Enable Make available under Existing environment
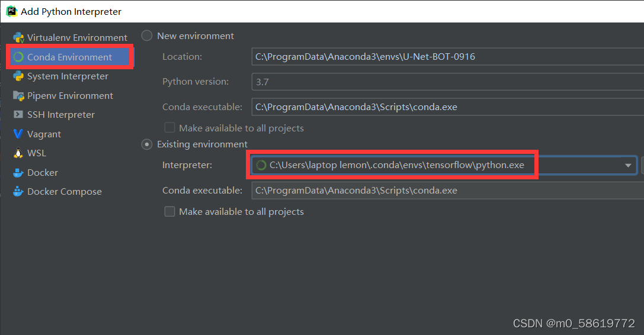The height and width of the screenshot is (335, 644). coord(169,211)
